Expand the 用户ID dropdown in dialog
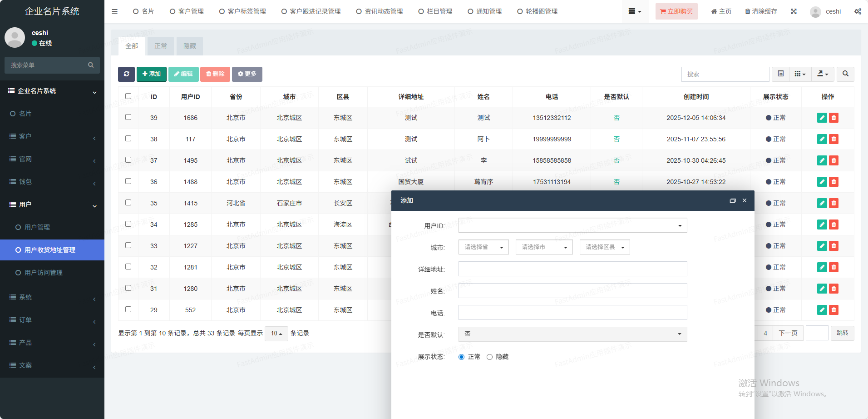This screenshot has height=419, width=868. [x=572, y=225]
